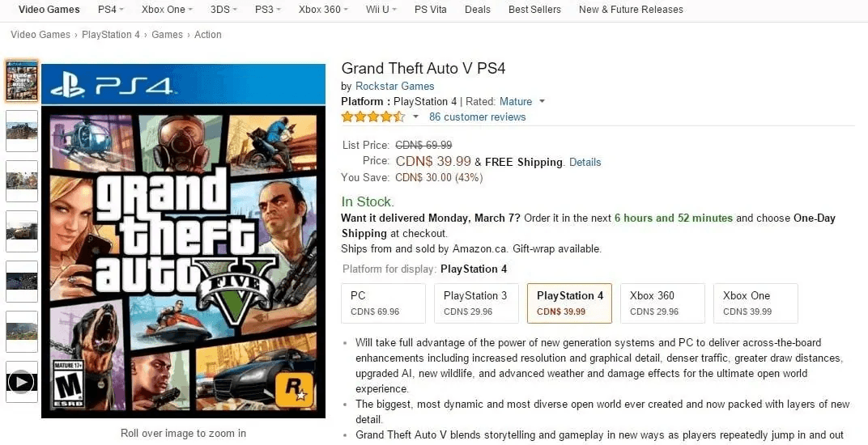Click the Action breadcrumb link

click(x=208, y=35)
